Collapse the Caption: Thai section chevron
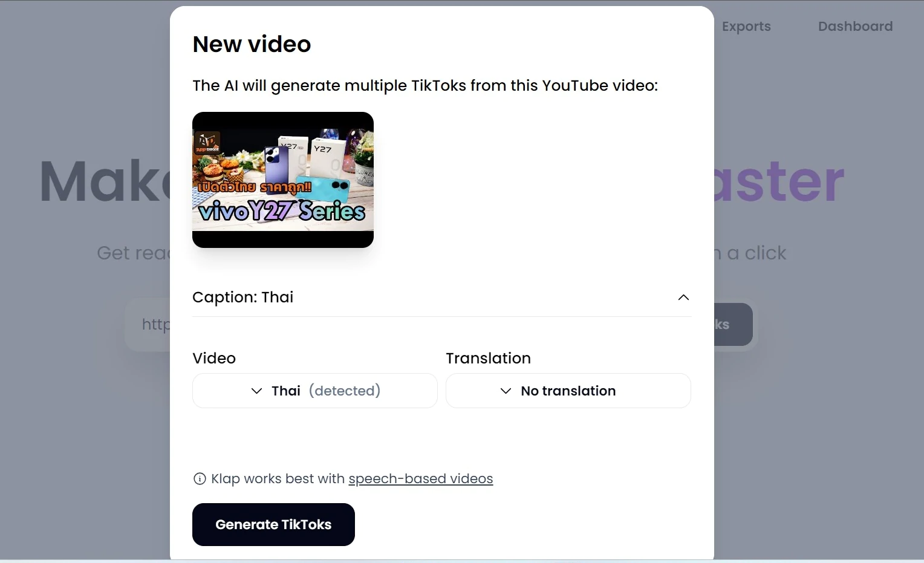The image size is (924, 563). (x=683, y=297)
